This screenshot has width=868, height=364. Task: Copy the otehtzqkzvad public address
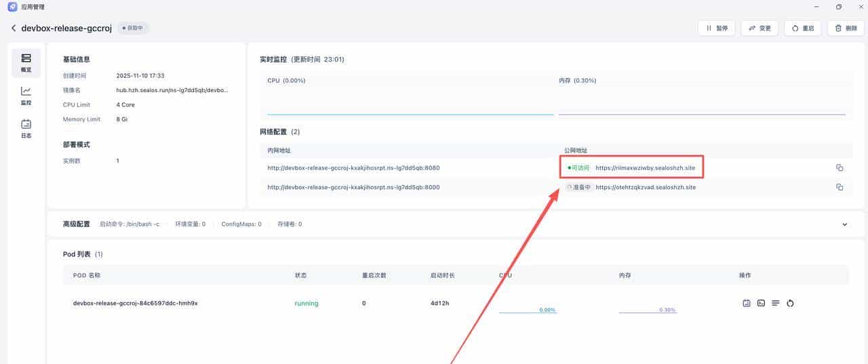click(x=840, y=187)
